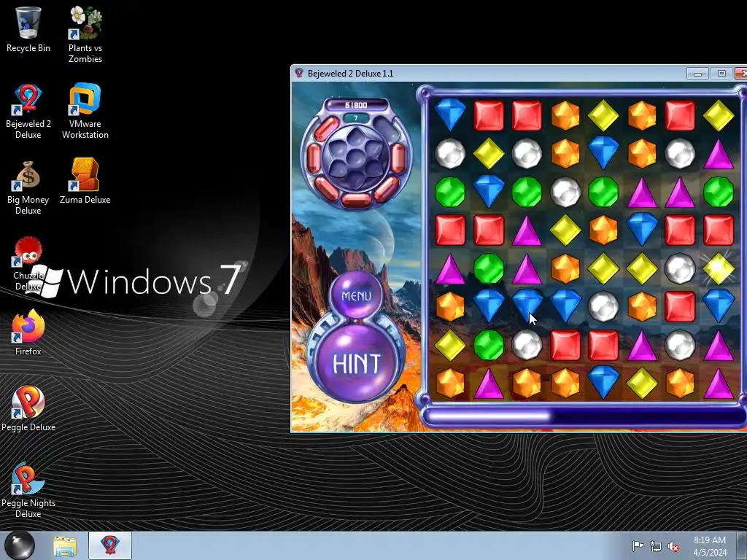The width and height of the screenshot is (747, 560).
Task: Select the Plants vs Zombies shortcut
Action: pos(85,34)
